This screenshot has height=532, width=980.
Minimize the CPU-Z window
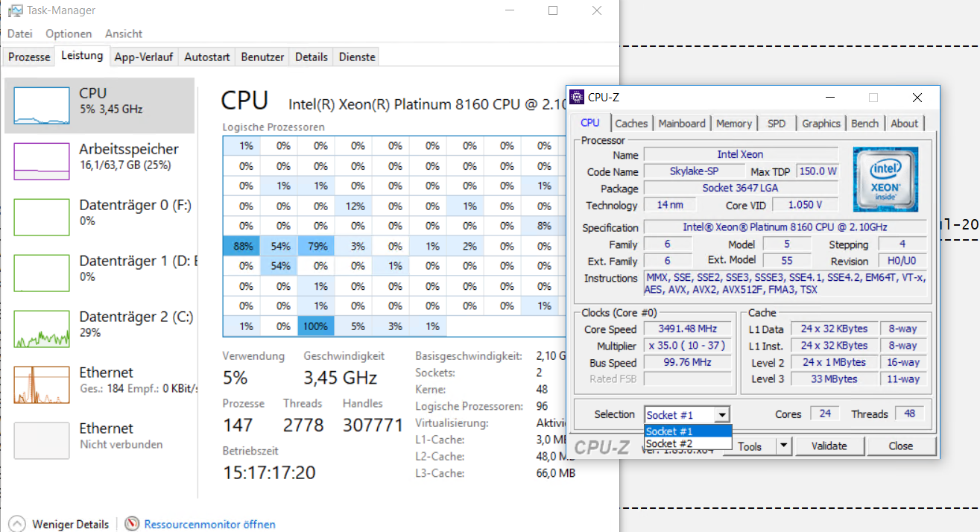tap(829, 98)
